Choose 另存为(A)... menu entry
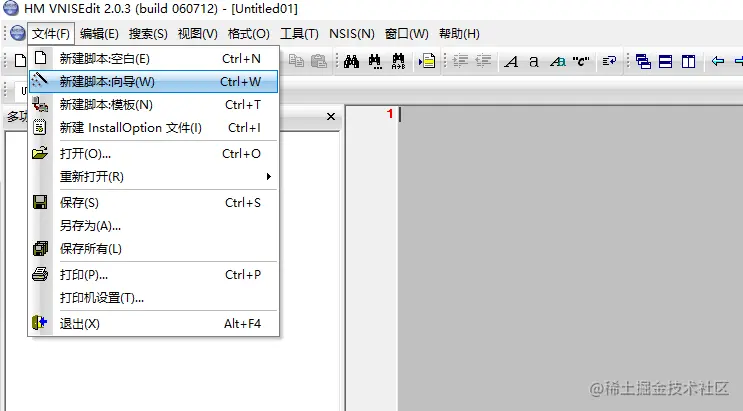Image resolution: width=743 pixels, height=411 pixels. (154, 226)
